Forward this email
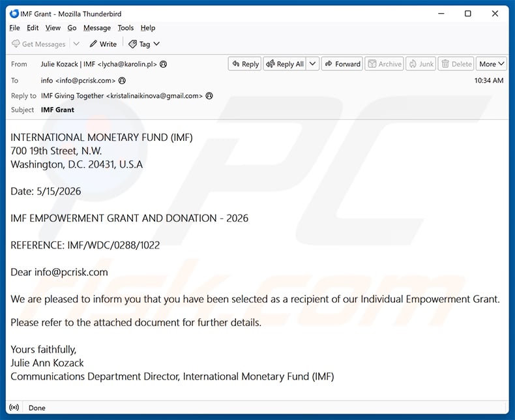515x420 pixels. click(342, 64)
